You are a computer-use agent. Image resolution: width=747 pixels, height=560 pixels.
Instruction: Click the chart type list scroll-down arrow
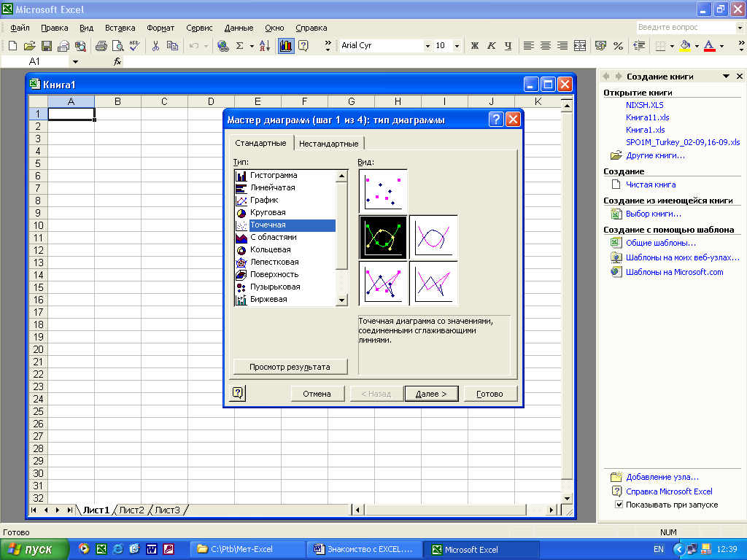[341, 300]
